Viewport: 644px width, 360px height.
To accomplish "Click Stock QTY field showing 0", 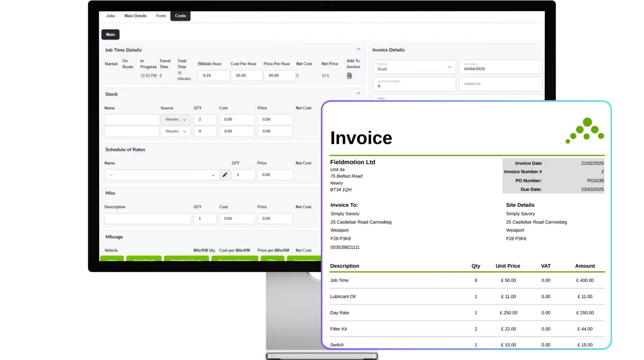I will 205,131.
